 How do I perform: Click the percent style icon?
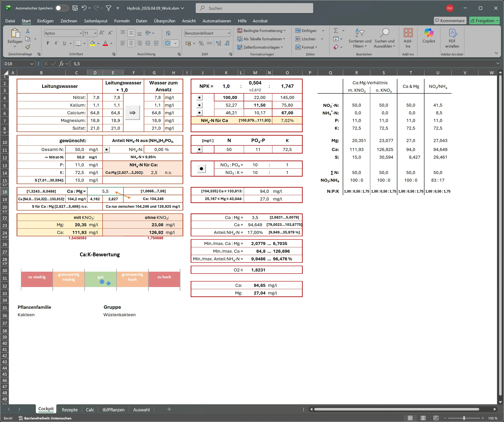[201, 44]
